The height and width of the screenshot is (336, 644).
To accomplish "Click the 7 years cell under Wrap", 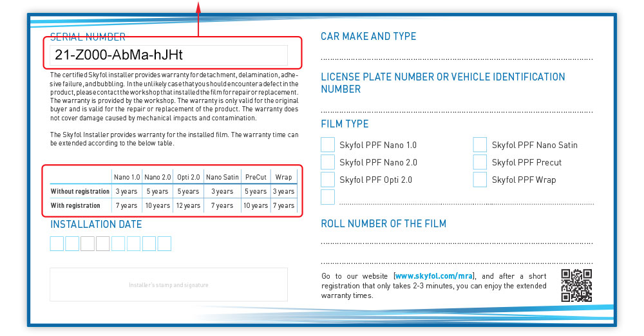I will click(x=283, y=205).
